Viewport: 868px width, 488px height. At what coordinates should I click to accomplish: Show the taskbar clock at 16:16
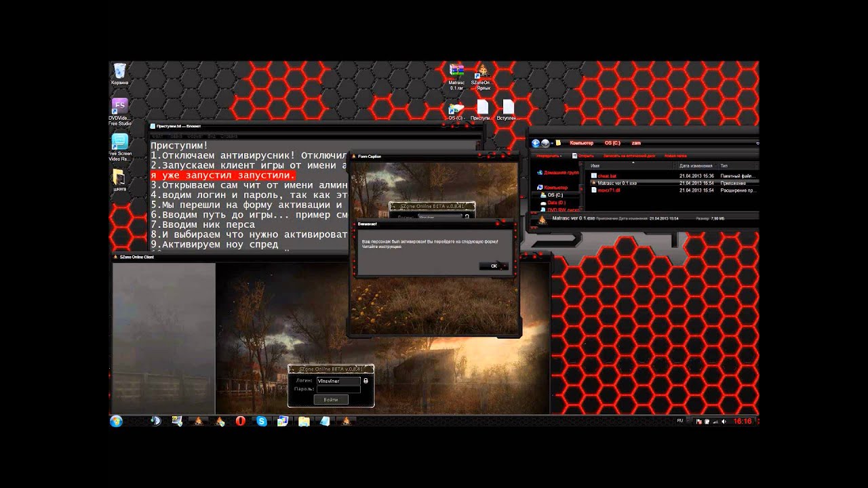[743, 421]
